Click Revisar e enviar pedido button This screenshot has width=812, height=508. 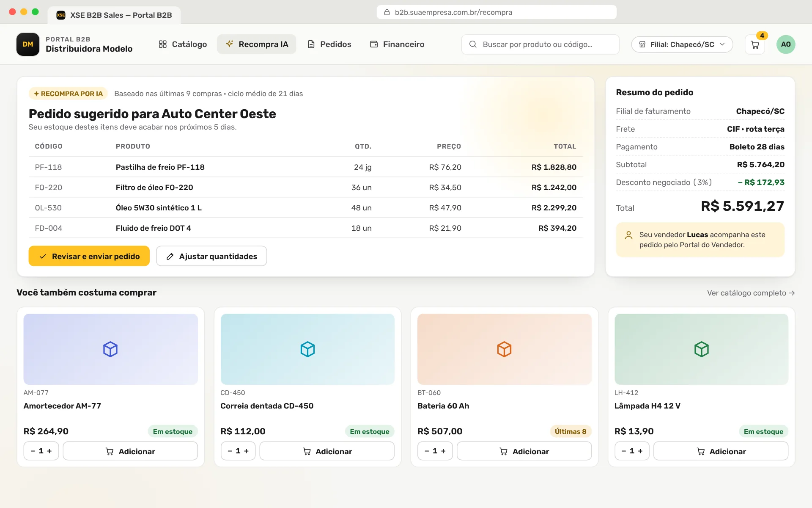(x=89, y=256)
